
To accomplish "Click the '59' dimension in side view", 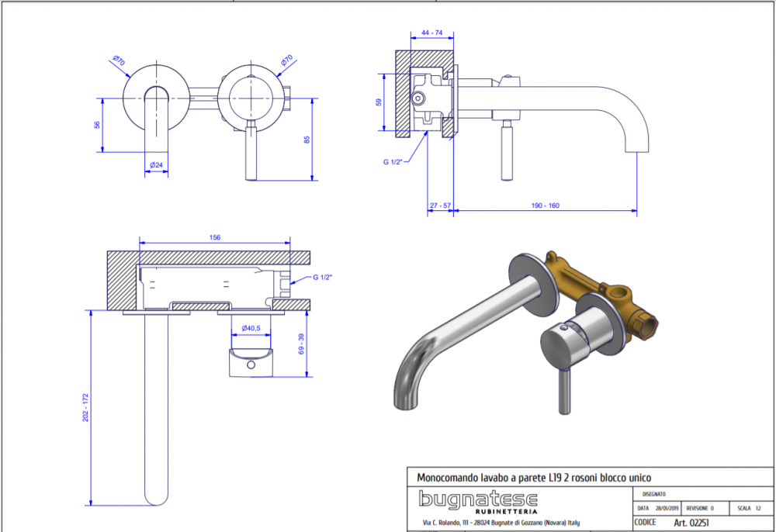I will 379,103.
